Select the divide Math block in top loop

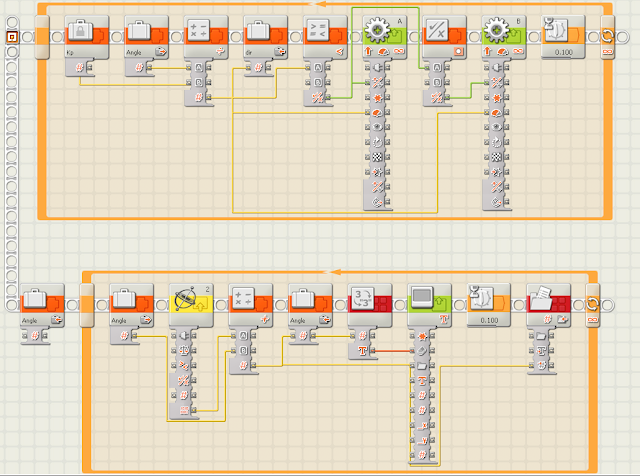[206, 38]
